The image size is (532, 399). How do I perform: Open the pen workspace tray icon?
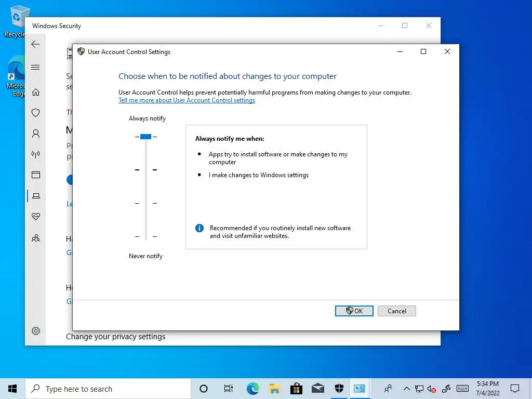(x=446, y=389)
